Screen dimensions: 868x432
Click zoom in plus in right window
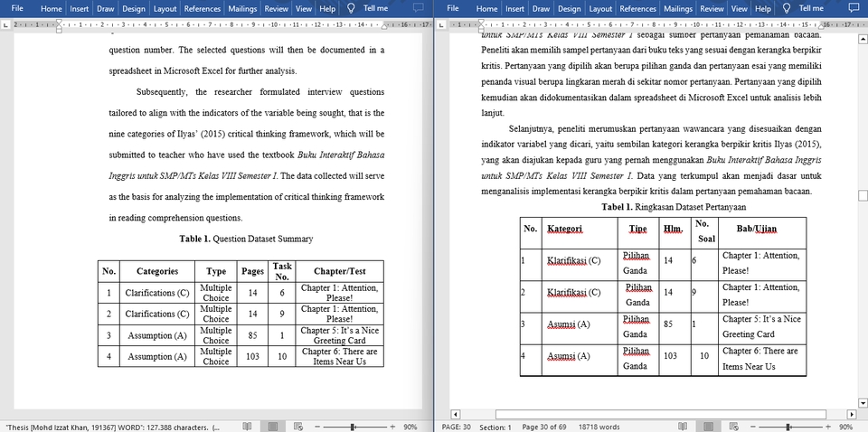point(827,427)
